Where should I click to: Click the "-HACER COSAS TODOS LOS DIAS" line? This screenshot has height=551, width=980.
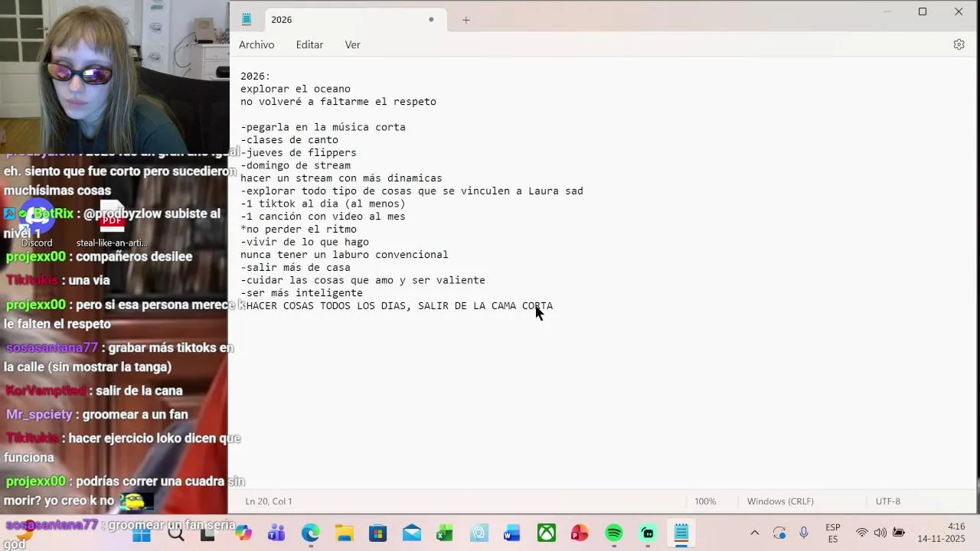point(397,306)
